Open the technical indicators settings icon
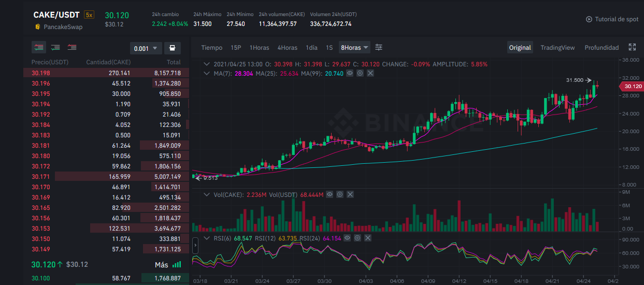This screenshot has height=285, width=644. tap(379, 47)
